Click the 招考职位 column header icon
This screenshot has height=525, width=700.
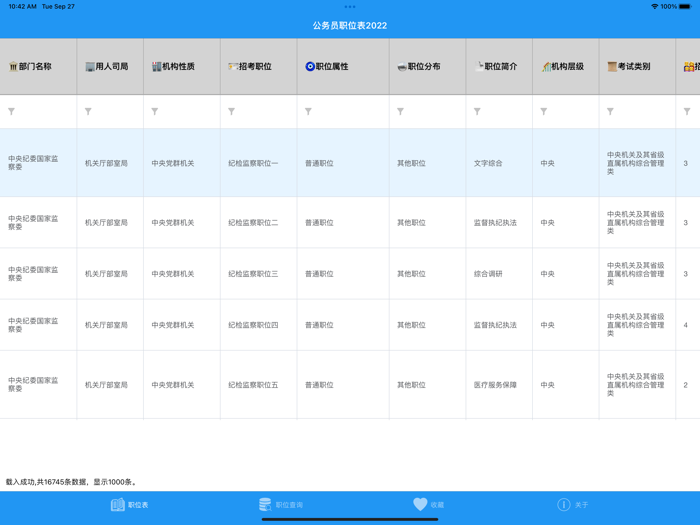[233, 67]
